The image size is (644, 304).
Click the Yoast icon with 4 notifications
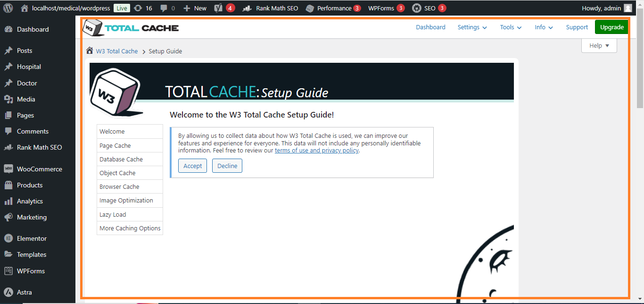pos(218,8)
